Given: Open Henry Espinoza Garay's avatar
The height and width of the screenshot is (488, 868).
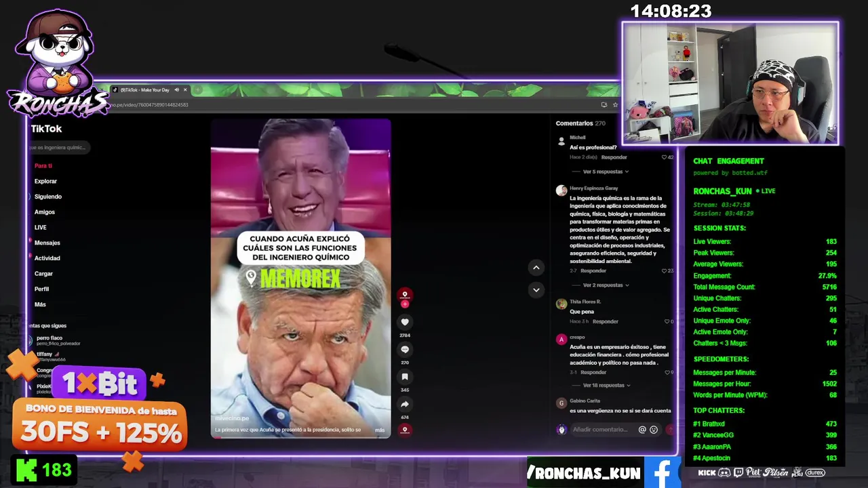Looking at the screenshot, I should click(x=561, y=190).
